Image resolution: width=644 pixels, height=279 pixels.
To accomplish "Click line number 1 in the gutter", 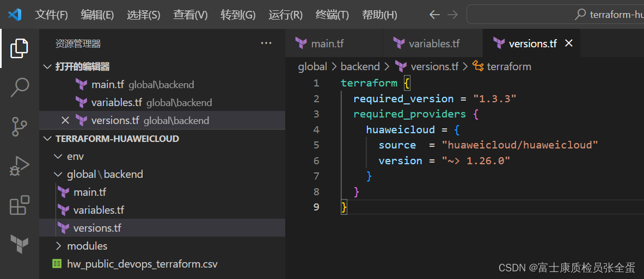I will [316, 83].
